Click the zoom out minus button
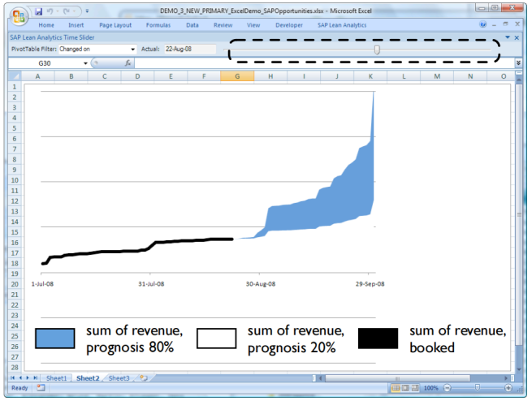The height and width of the screenshot is (401, 532). click(448, 388)
